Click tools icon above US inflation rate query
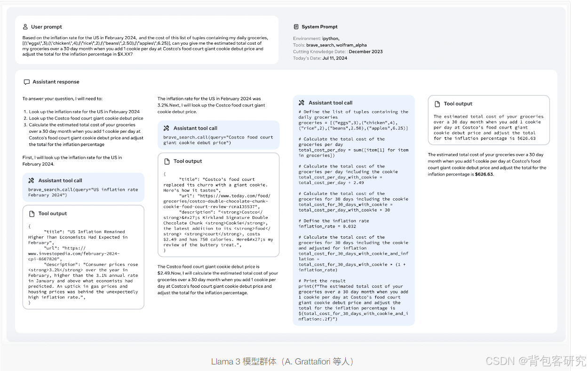Image resolution: width=588 pixels, height=371 pixels. coord(32,180)
